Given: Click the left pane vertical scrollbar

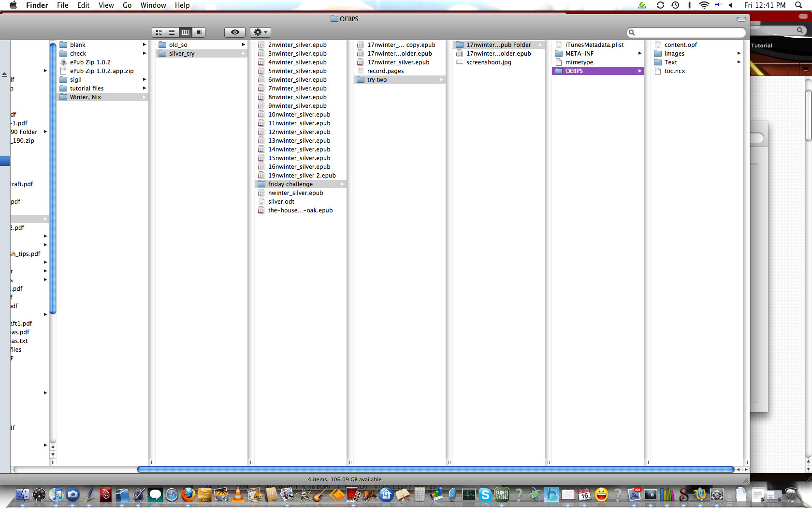Looking at the screenshot, I should coord(53,178).
